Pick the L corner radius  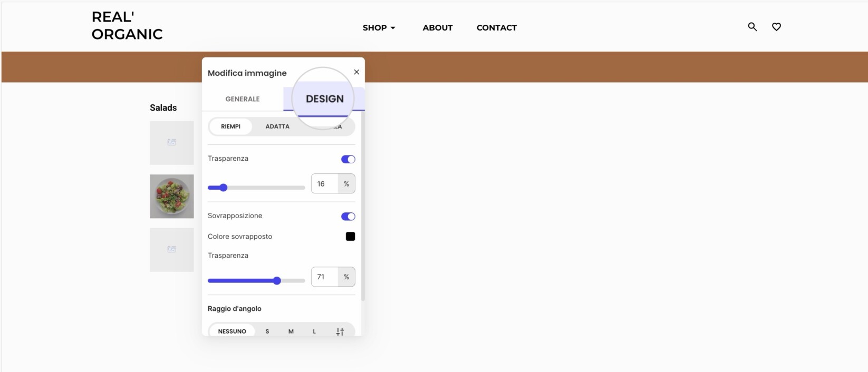click(x=314, y=331)
